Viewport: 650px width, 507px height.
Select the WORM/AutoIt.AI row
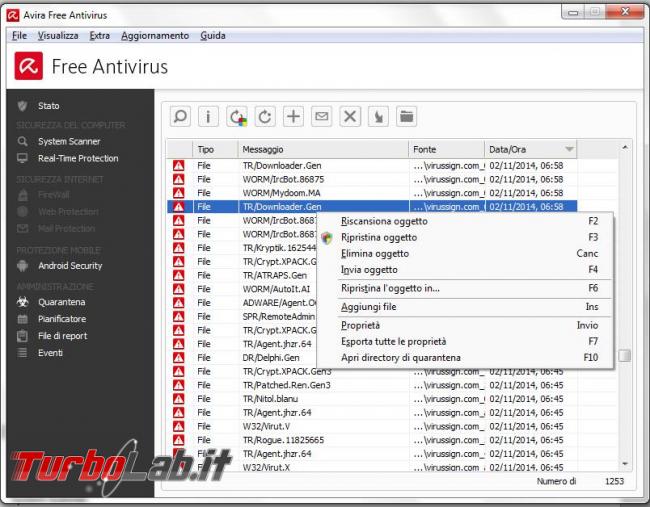point(242,289)
